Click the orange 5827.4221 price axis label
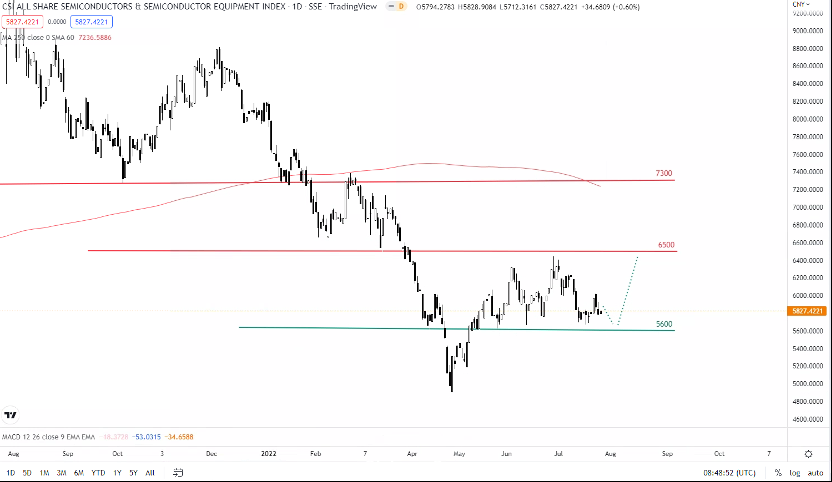 pyautogui.click(x=807, y=311)
